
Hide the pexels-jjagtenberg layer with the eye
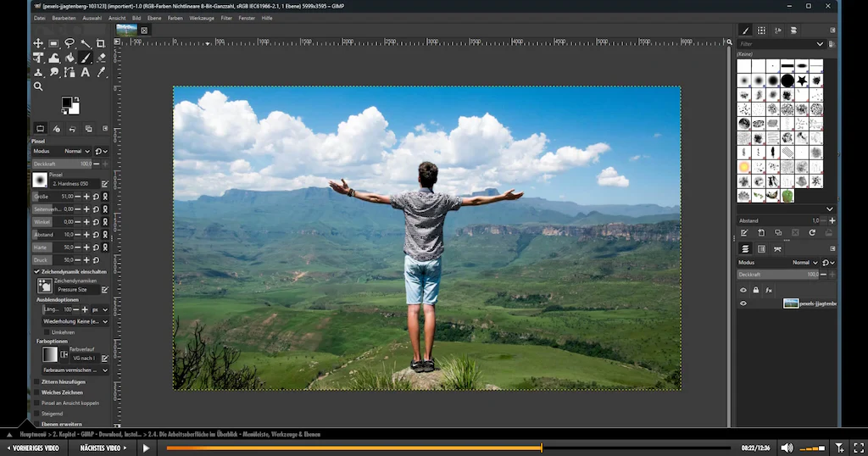[x=743, y=303]
